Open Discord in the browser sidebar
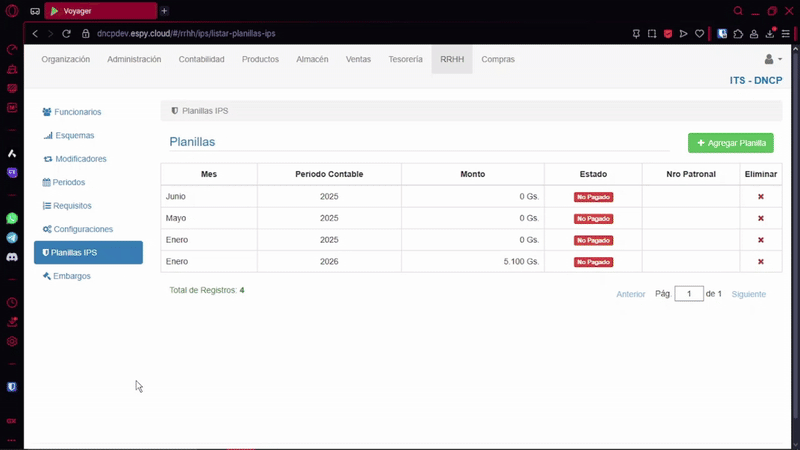The width and height of the screenshot is (800, 450). tap(12, 257)
